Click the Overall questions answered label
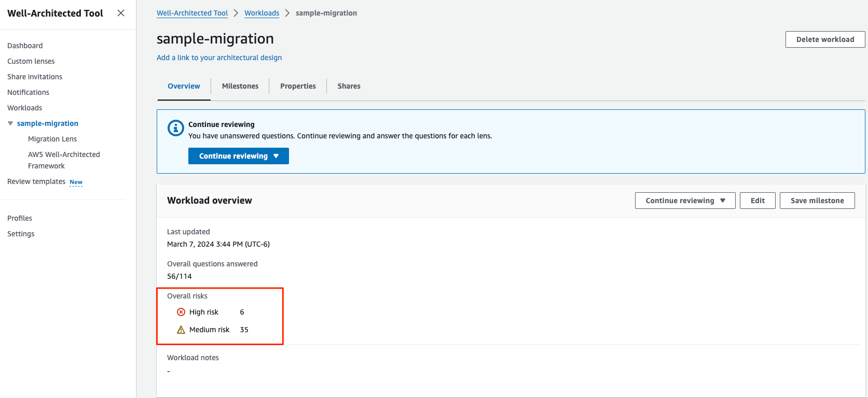The height and width of the screenshot is (398, 868). pos(212,264)
